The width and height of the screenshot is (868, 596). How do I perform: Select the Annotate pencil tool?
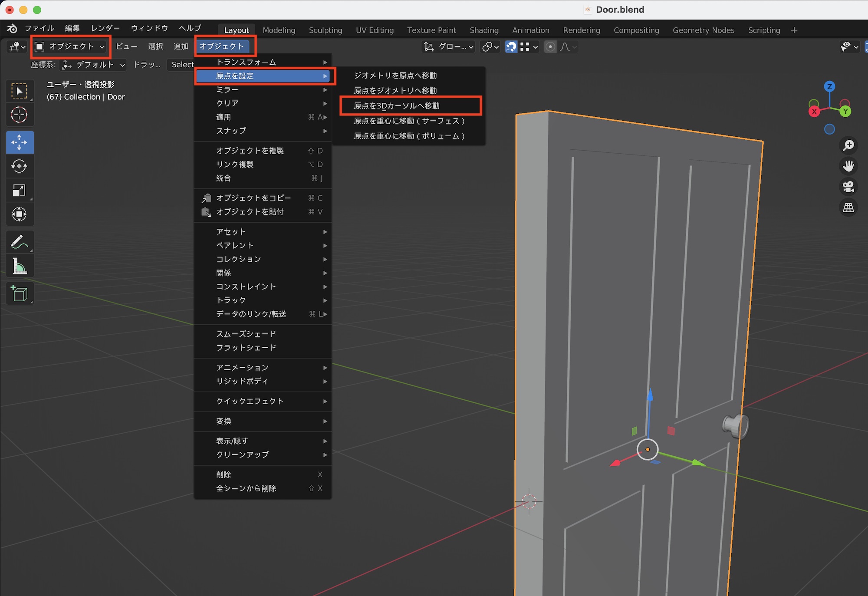tap(19, 242)
